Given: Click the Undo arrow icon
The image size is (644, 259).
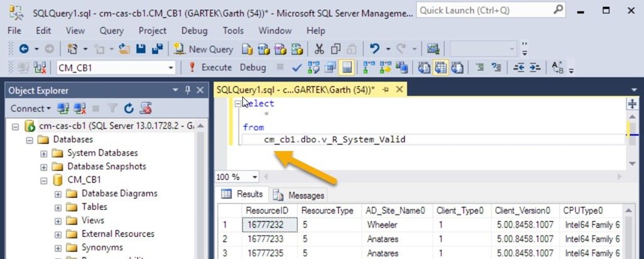Looking at the screenshot, I should pos(375,49).
